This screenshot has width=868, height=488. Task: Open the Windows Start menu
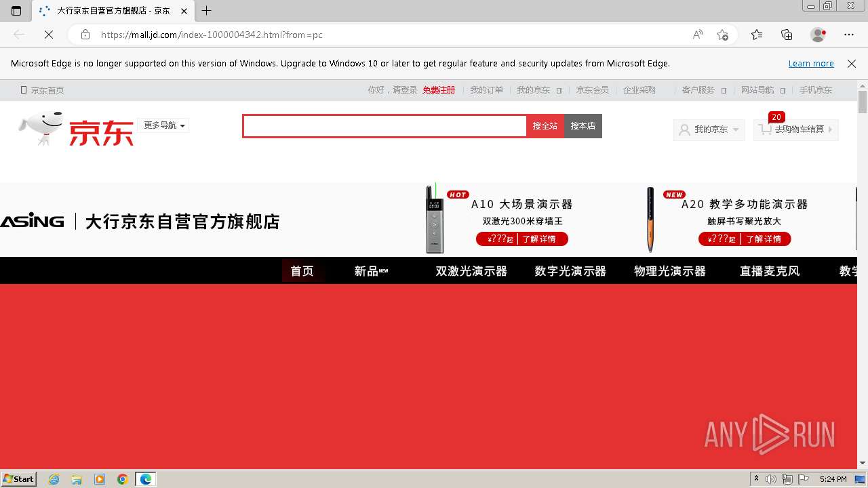[x=19, y=479]
